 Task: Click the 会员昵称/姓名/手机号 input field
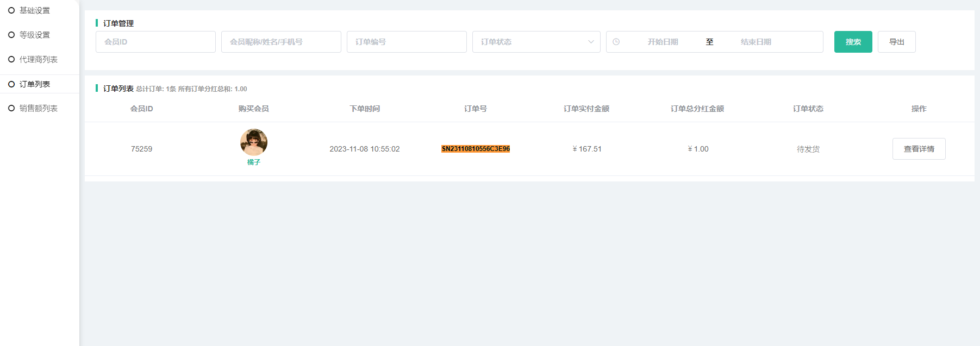(281, 42)
